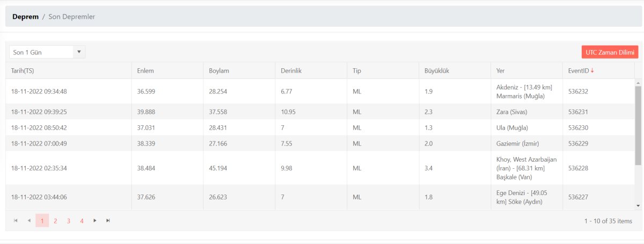Go to first page of results

(16, 220)
